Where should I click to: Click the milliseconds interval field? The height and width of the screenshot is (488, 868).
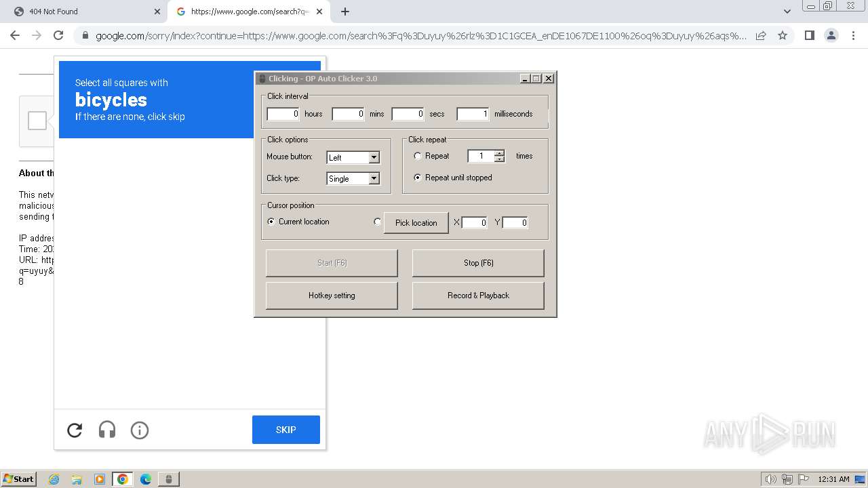pos(473,114)
